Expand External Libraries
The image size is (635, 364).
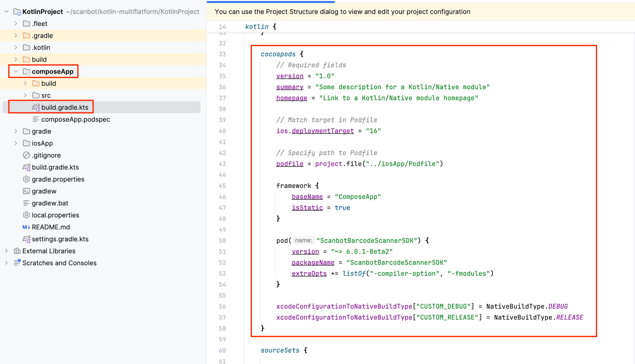pos(6,251)
